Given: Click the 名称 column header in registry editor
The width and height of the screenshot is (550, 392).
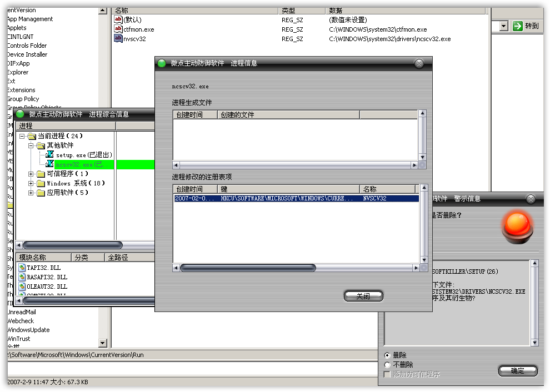Looking at the screenshot, I should (195, 11).
